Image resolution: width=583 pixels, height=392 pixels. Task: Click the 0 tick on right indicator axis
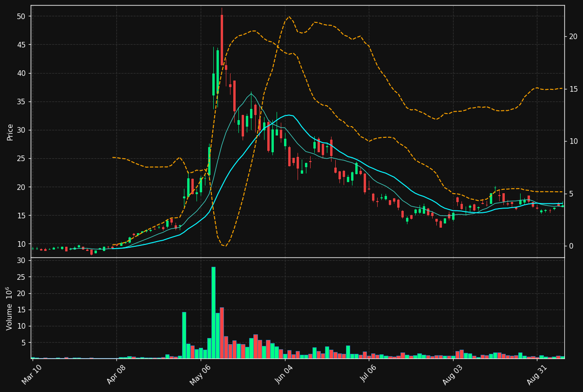tap(570, 246)
